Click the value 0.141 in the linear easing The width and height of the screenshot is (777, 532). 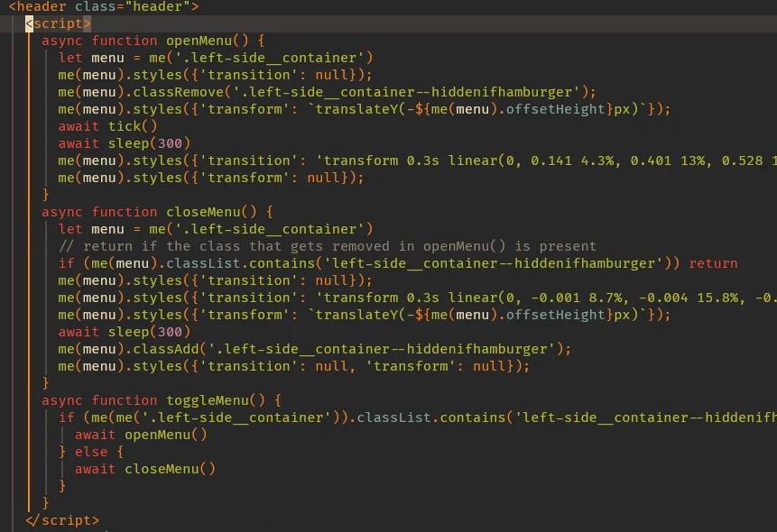coord(551,161)
